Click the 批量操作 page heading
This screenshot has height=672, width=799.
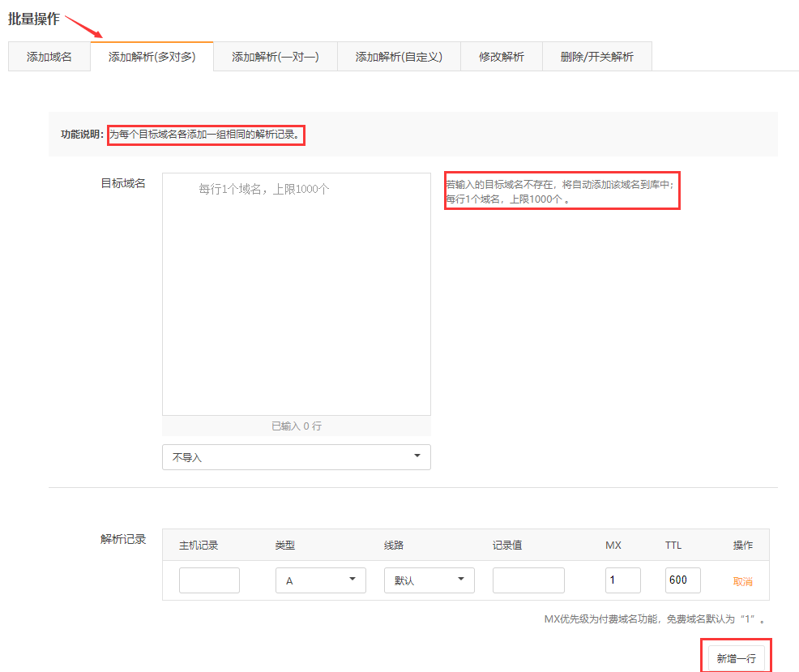tap(34, 19)
